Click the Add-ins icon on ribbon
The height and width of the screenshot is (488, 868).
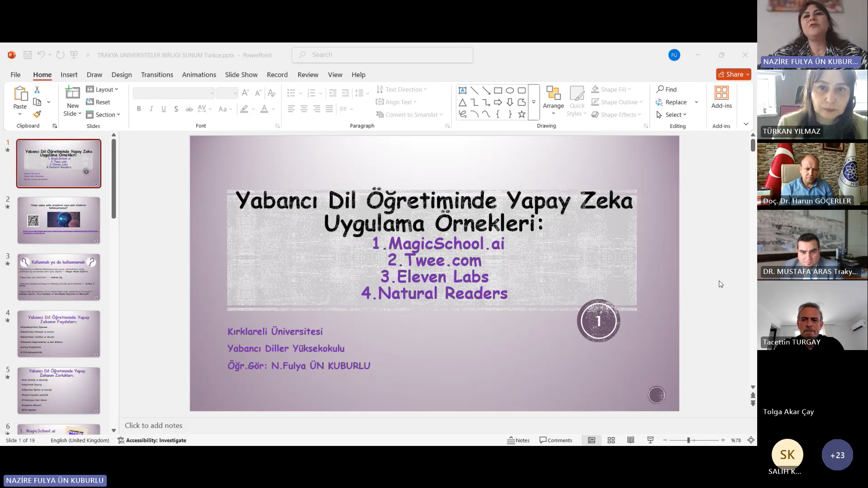(x=721, y=97)
